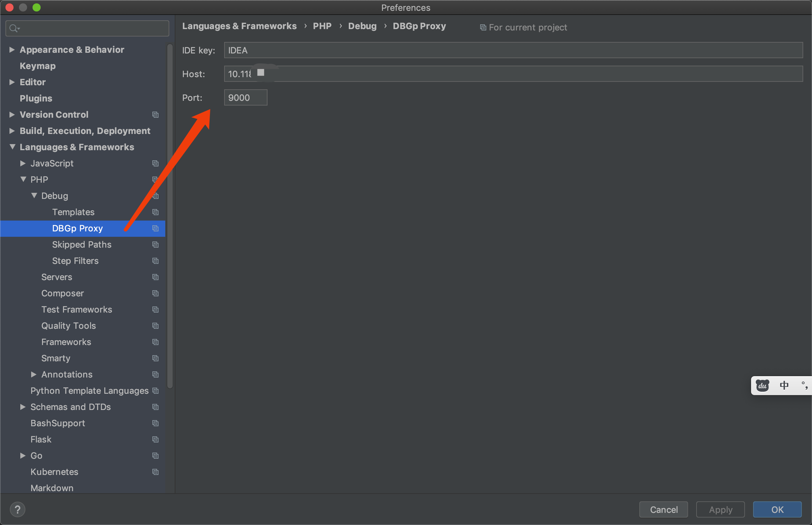The height and width of the screenshot is (525, 812).
Task: Click Baidu input method du icon
Action: pos(762,386)
